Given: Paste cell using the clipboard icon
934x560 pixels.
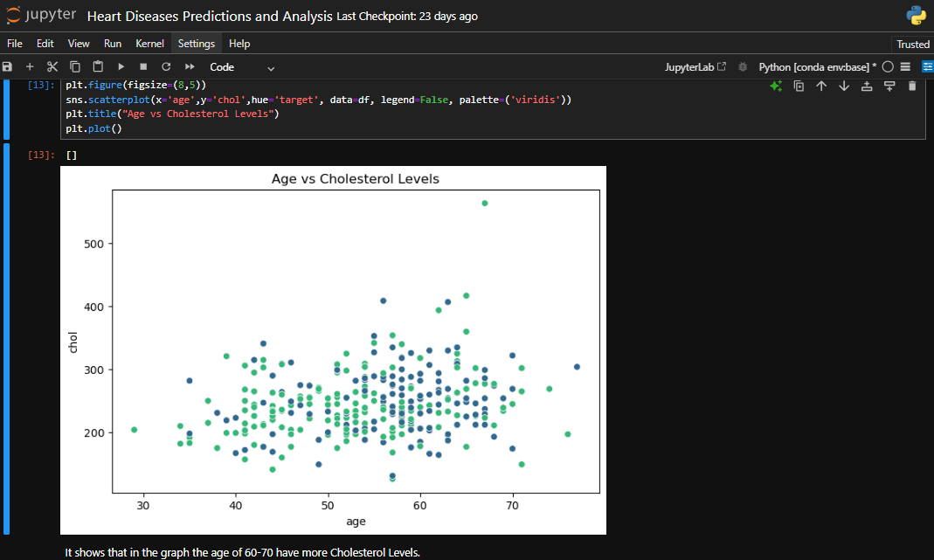Looking at the screenshot, I should tap(98, 66).
